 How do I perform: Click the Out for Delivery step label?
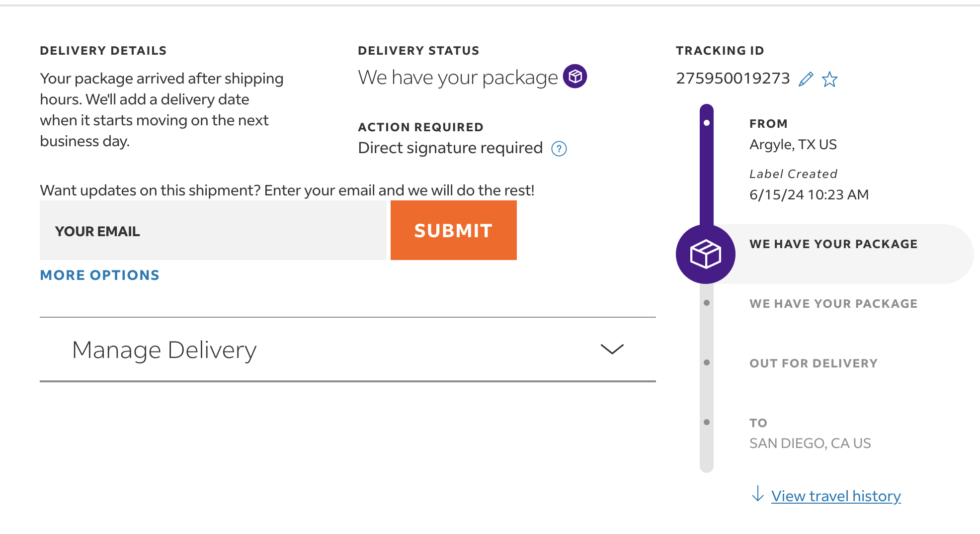814,363
